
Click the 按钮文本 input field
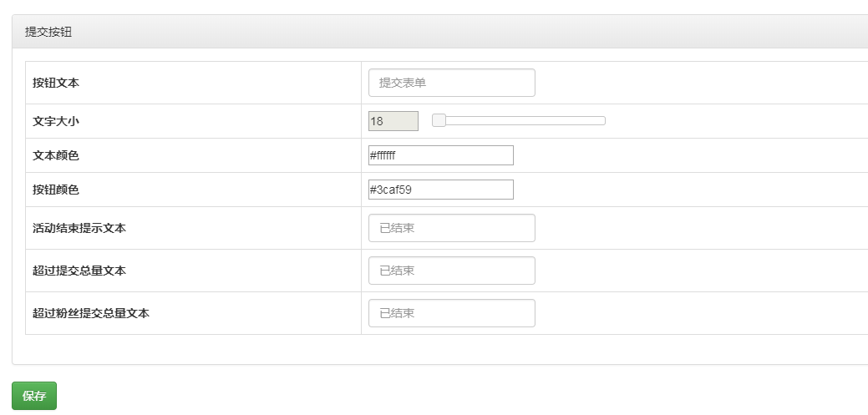click(x=452, y=83)
